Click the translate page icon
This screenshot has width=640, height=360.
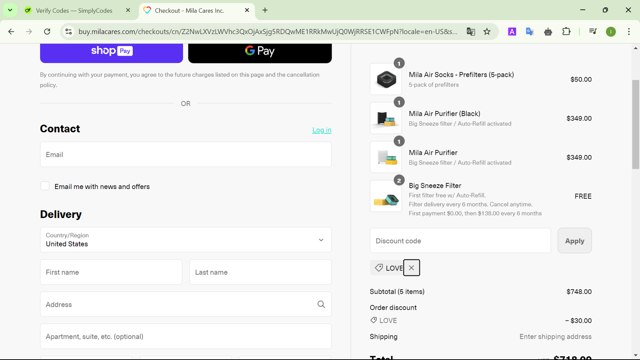click(x=471, y=31)
